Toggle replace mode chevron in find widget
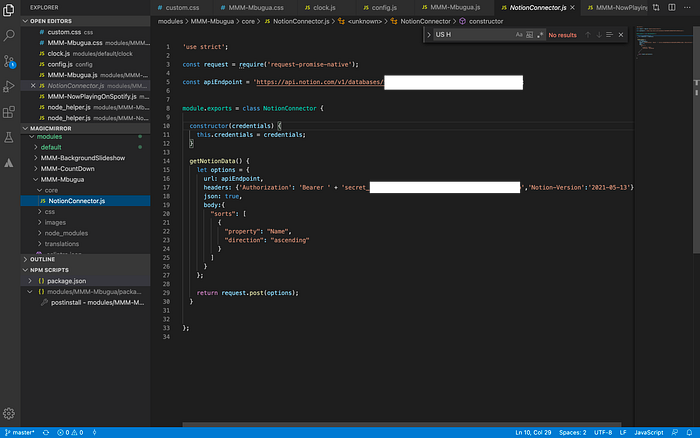Viewport: 700px width, 438px height. click(x=429, y=35)
